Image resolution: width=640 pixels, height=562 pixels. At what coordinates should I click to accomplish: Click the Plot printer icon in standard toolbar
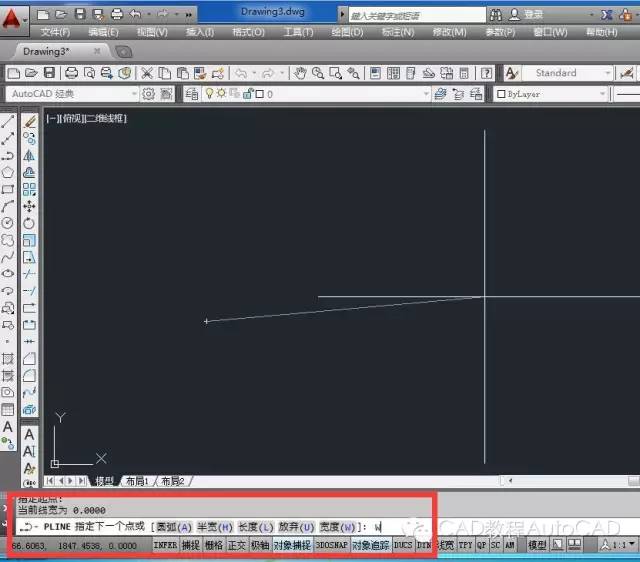[71, 73]
